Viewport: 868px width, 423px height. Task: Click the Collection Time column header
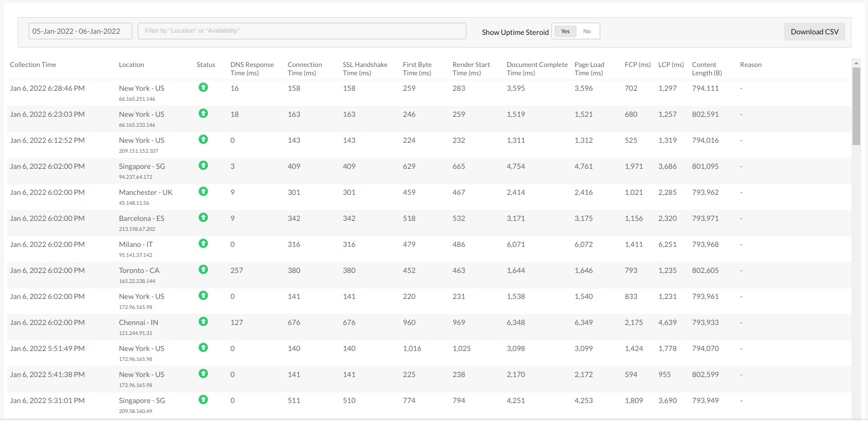click(33, 65)
